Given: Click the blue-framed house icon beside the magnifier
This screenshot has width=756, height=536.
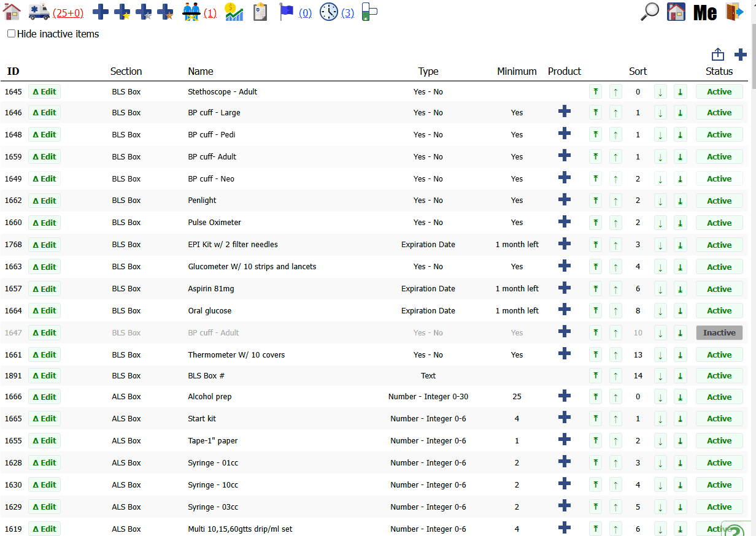Looking at the screenshot, I should tap(676, 12).
